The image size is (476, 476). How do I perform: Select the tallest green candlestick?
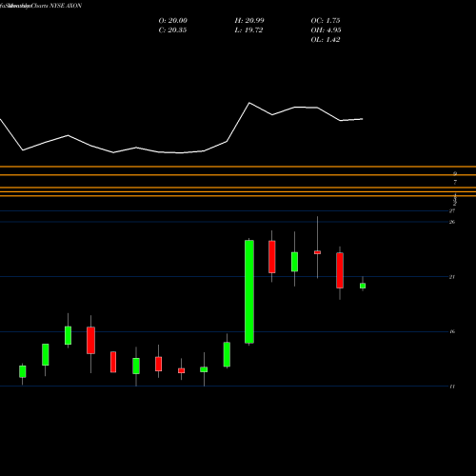pos(249,291)
